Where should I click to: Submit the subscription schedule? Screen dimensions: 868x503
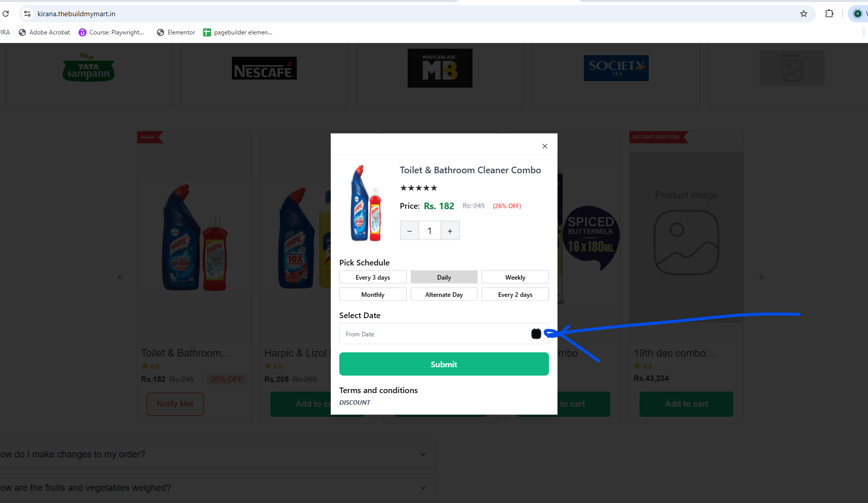[x=444, y=364]
